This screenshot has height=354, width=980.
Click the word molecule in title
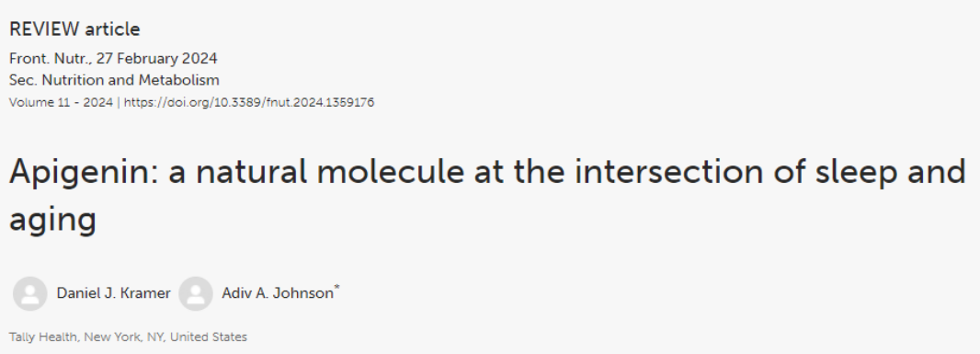click(x=392, y=172)
